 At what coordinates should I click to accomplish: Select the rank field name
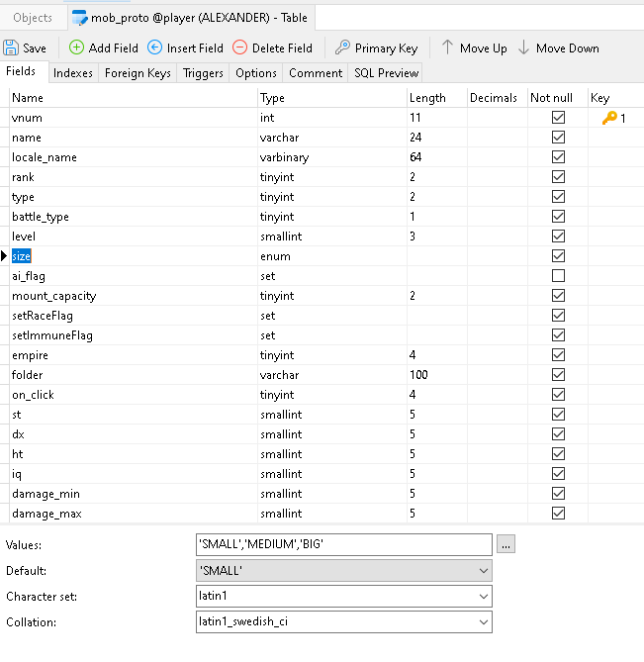point(23,177)
